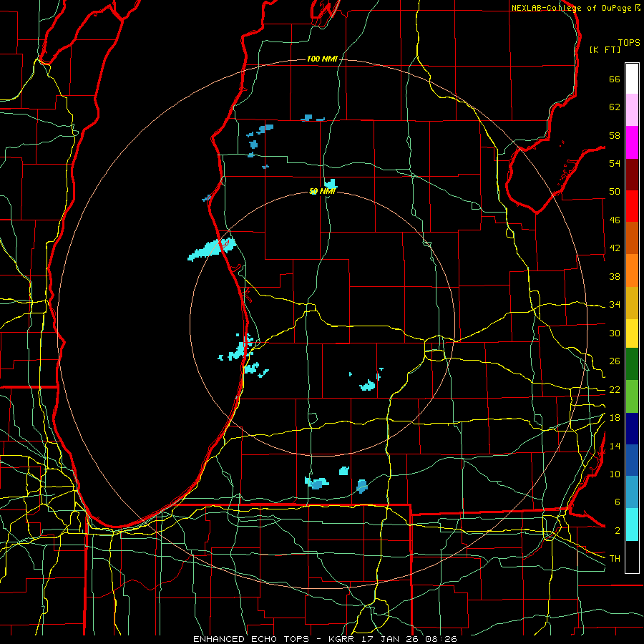The image size is (644, 644).
Task: Select the black TH threshold swatch
Action: tap(632, 557)
